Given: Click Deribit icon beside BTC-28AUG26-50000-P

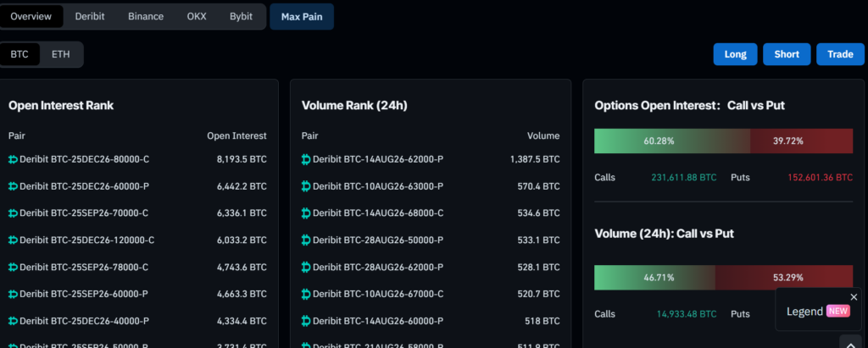Looking at the screenshot, I should (306, 240).
